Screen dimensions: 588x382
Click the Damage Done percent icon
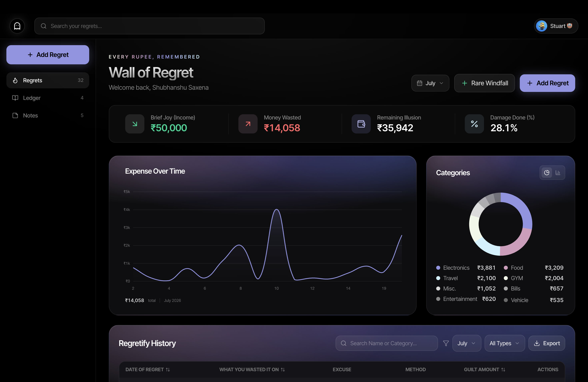pyautogui.click(x=474, y=124)
